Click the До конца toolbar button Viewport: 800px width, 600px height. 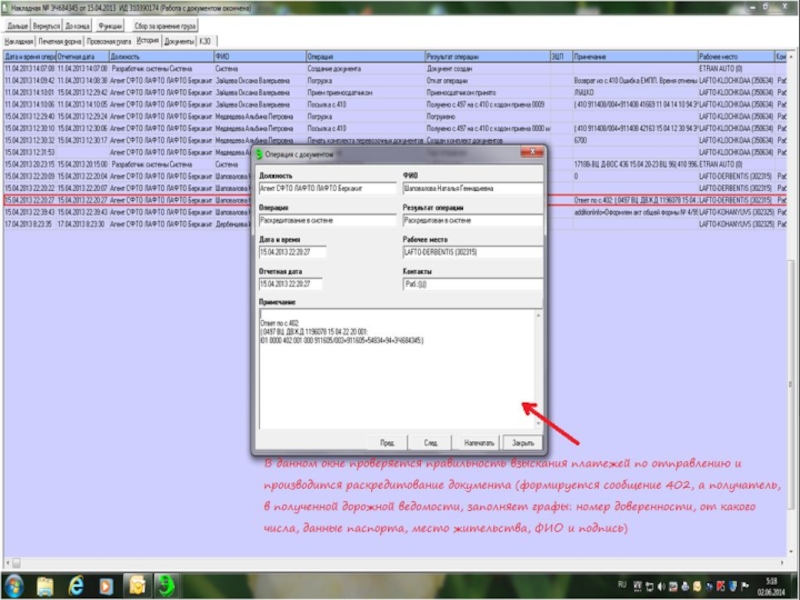coord(78,26)
